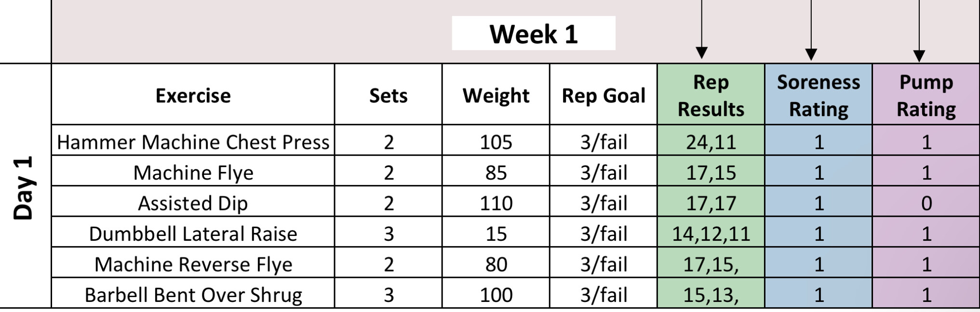Select the Machine Reverse Flye cell
Image resolution: width=980 pixels, height=312 pixels.
(193, 264)
